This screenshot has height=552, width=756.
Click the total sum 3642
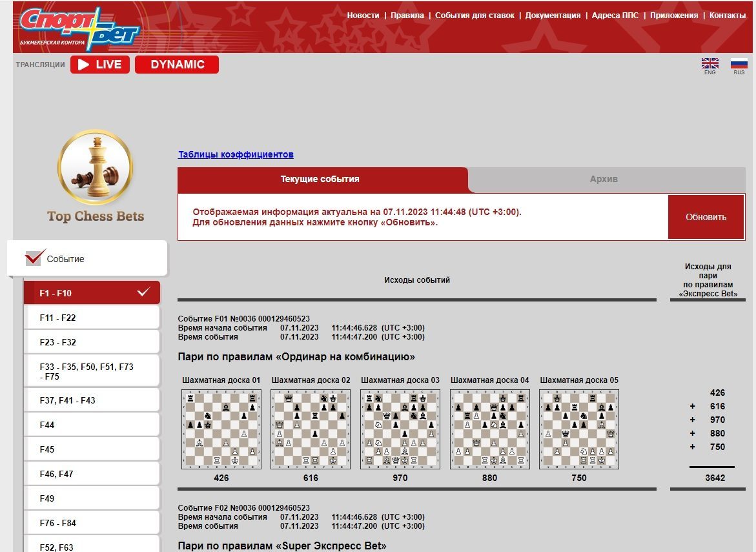click(x=715, y=478)
